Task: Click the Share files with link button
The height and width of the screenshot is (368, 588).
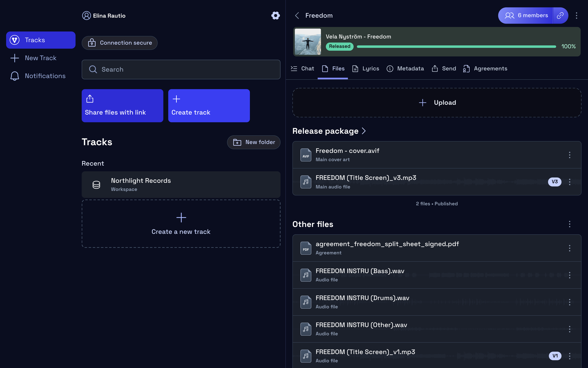Action: [x=123, y=106]
